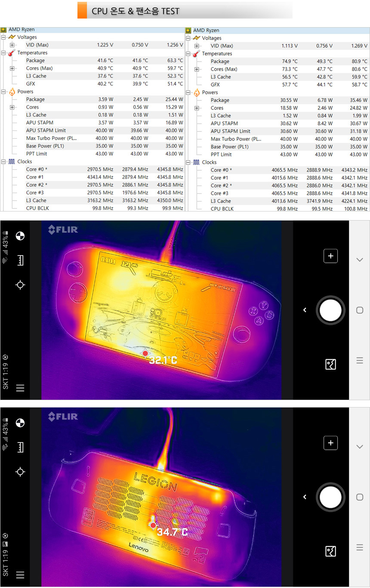370x588 pixels.
Task: Select the 32.1°C spot marker on thermal image
Action: pos(145,354)
